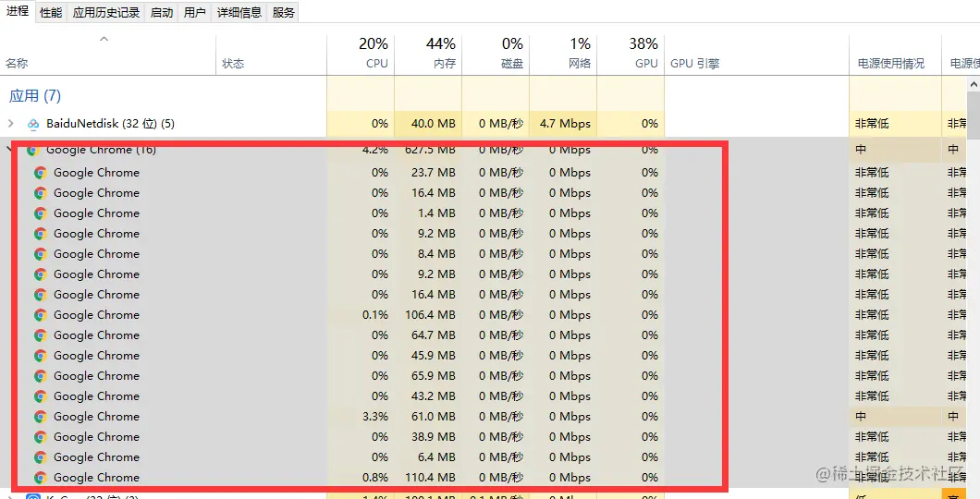Viewport: 980px width, 499px height.
Task: Click Chrome icon in the 61.0 MB row
Action: [x=41, y=417]
